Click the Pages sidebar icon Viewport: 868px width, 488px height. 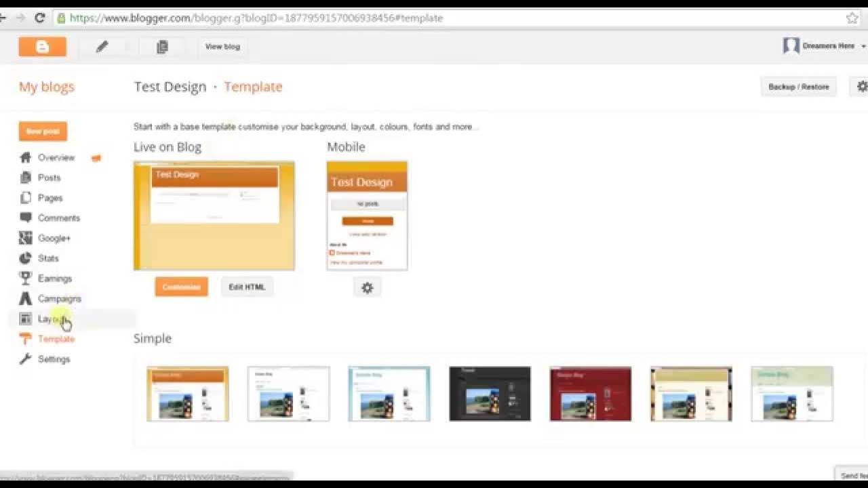click(x=26, y=198)
